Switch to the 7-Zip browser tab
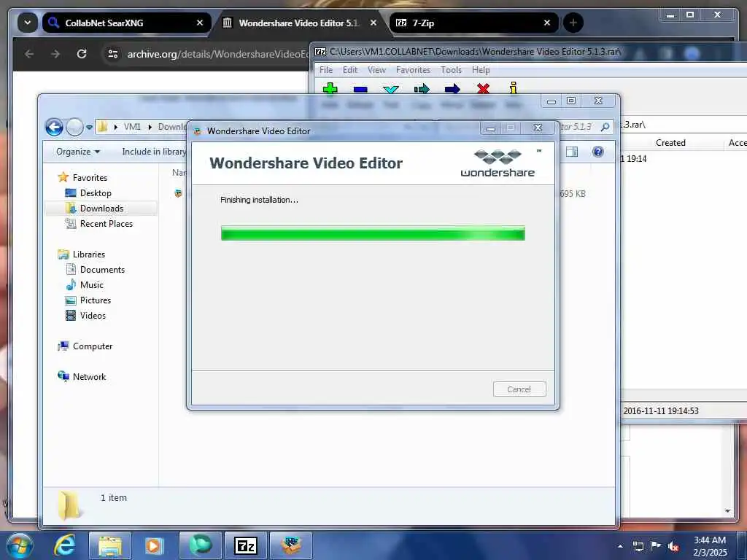This screenshot has width=747, height=560. coord(474,23)
